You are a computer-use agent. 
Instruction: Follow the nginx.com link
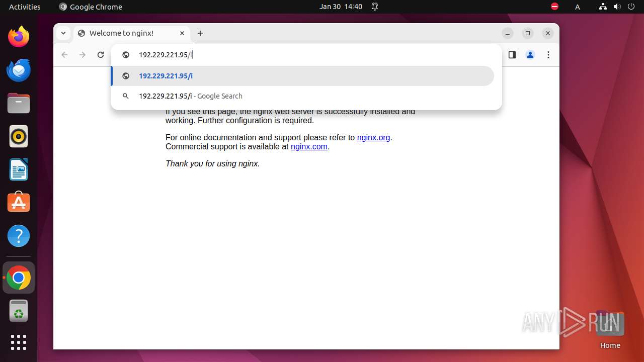tap(309, 146)
